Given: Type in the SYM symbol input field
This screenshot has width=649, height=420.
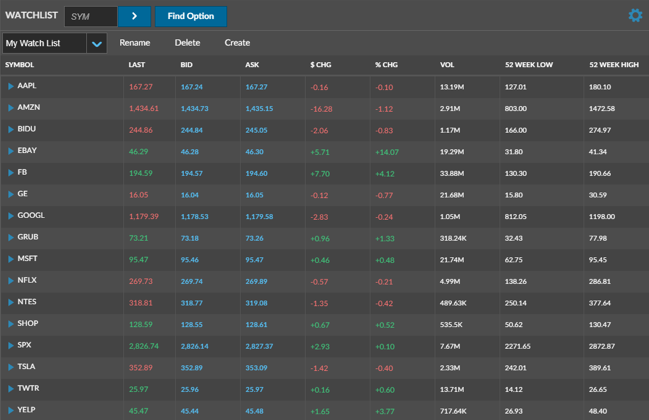Looking at the screenshot, I should [x=91, y=16].
